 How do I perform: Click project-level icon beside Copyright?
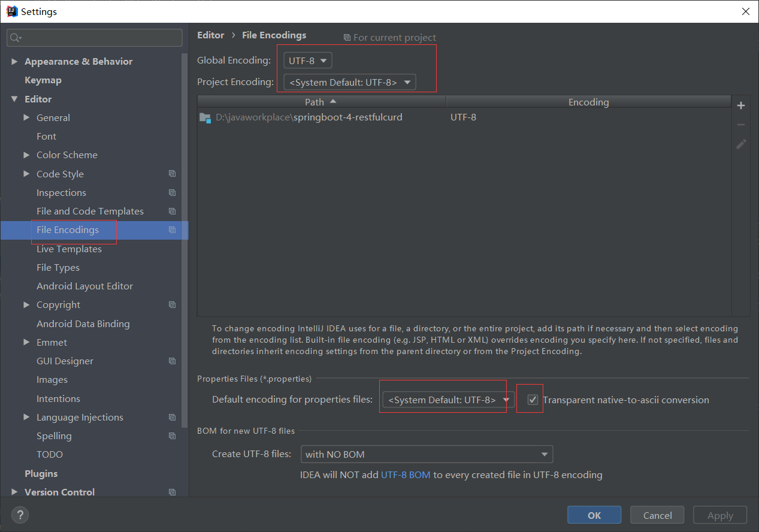pos(172,304)
